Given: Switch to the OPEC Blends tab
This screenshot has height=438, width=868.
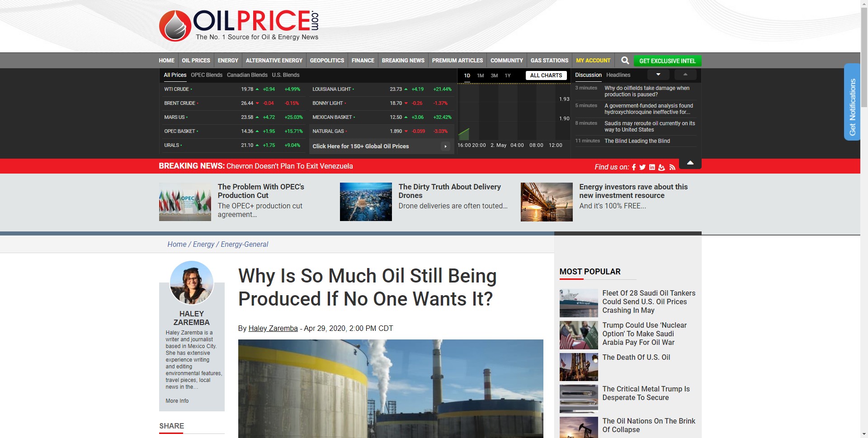Looking at the screenshot, I should (x=207, y=75).
